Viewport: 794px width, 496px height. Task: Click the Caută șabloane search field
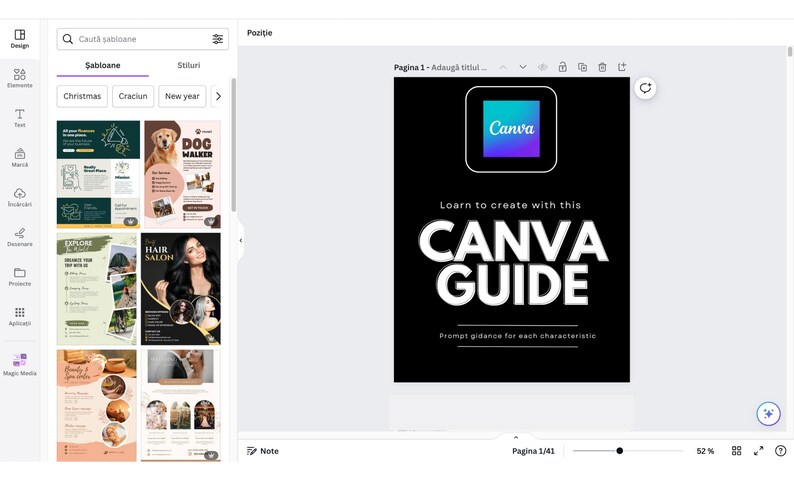[x=143, y=39]
